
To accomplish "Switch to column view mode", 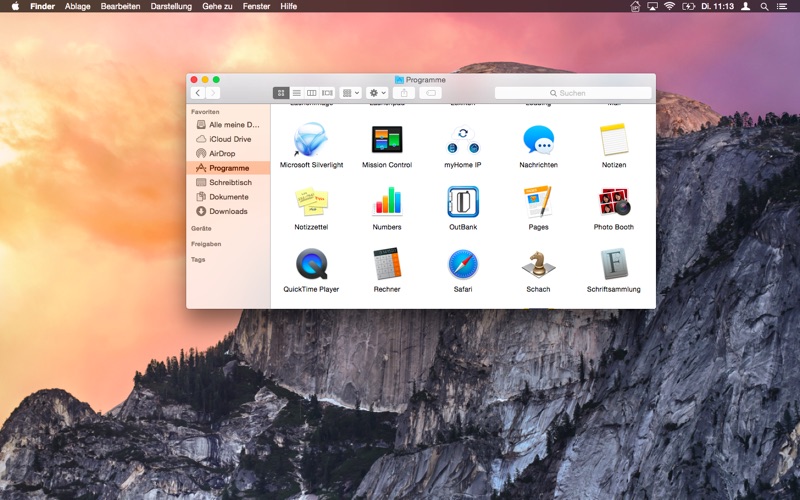I will pos(312,93).
